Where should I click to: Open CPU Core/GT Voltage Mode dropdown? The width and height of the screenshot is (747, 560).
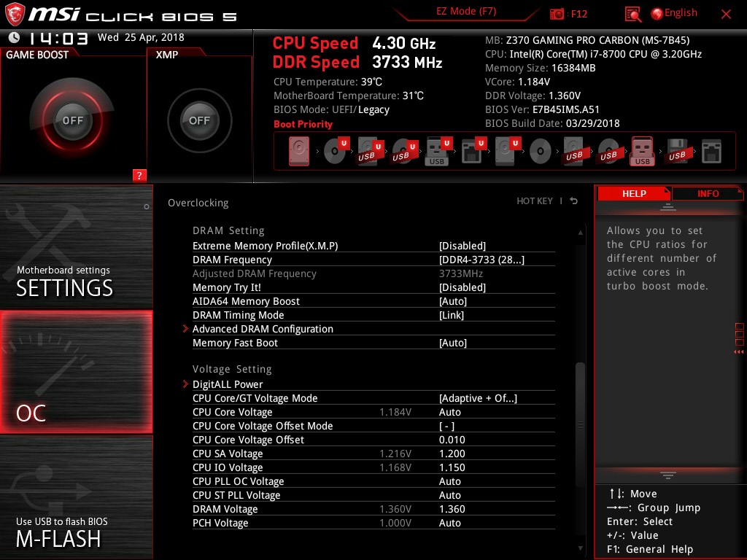(373, 398)
